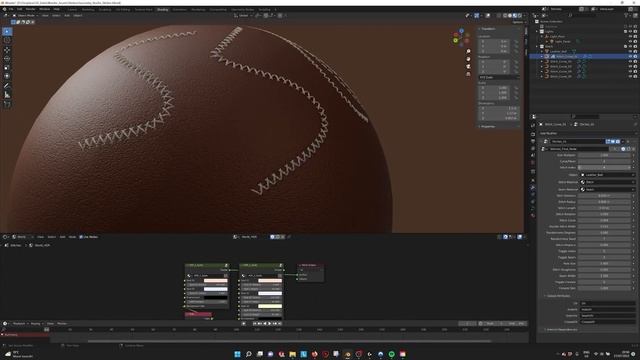Toggle eye icon of last Stitch_Curve row
The width and height of the screenshot is (640, 360).
[x=630, y=76]
